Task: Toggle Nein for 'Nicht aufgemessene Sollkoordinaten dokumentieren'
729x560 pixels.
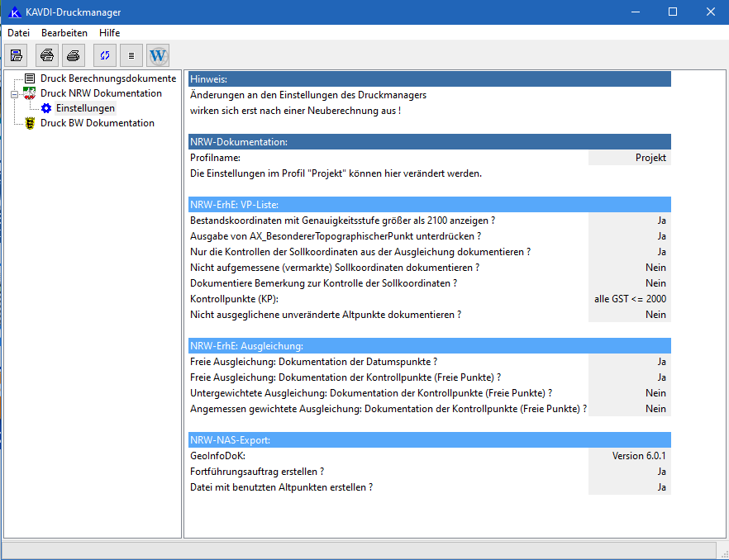Action: pyautogui.click(x=629, y=268)
